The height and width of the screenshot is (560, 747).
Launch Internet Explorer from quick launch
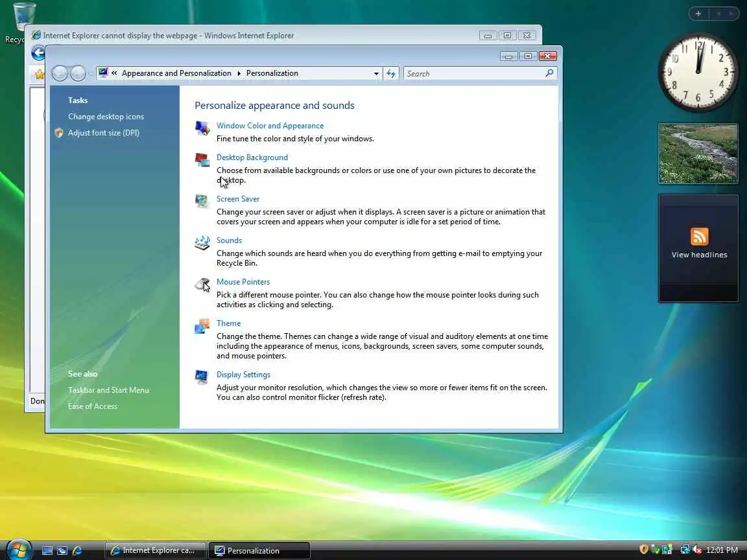77,550
